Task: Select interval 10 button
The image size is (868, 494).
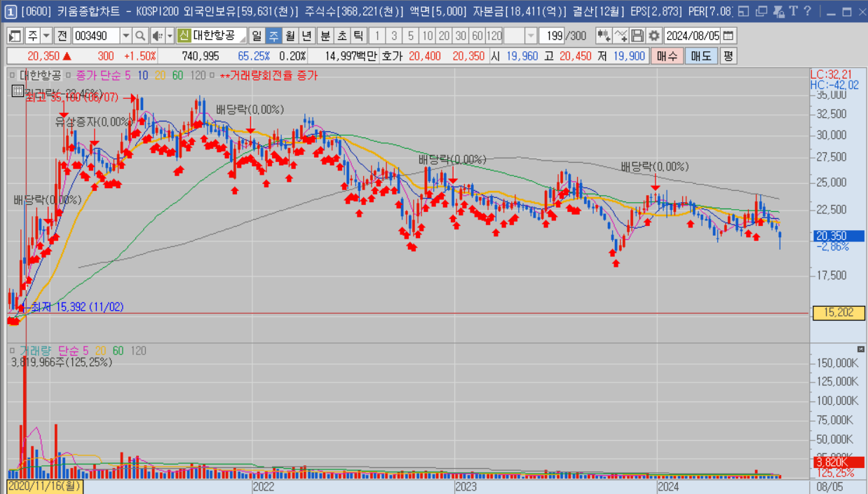Action: (x=428, y=36)
